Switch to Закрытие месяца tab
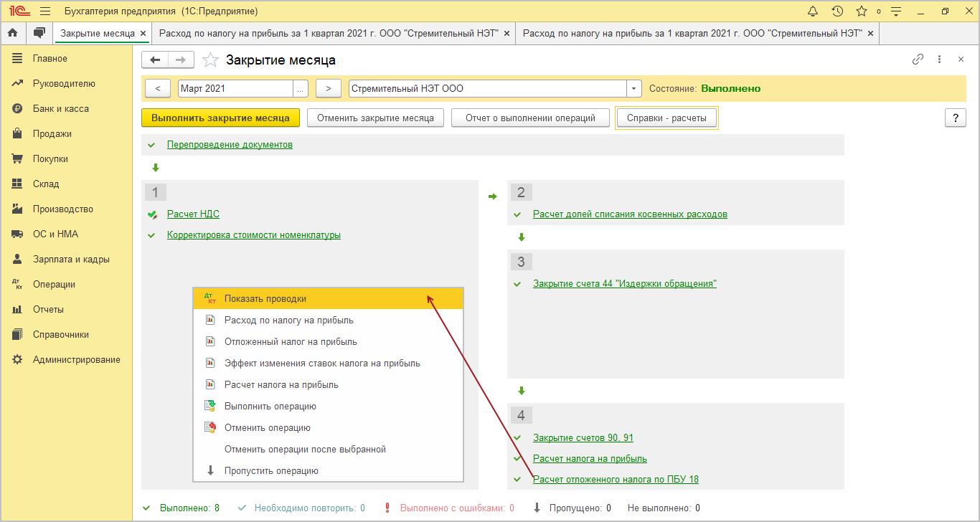 click(98, 34)
